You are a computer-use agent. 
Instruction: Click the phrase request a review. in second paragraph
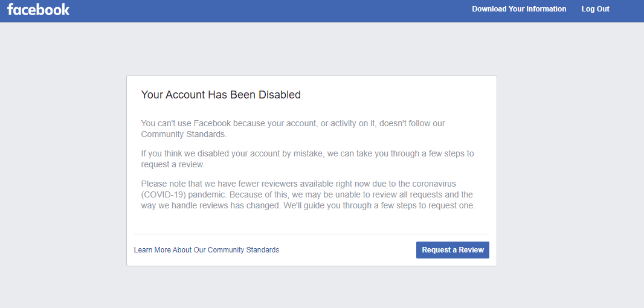point(173,165)
